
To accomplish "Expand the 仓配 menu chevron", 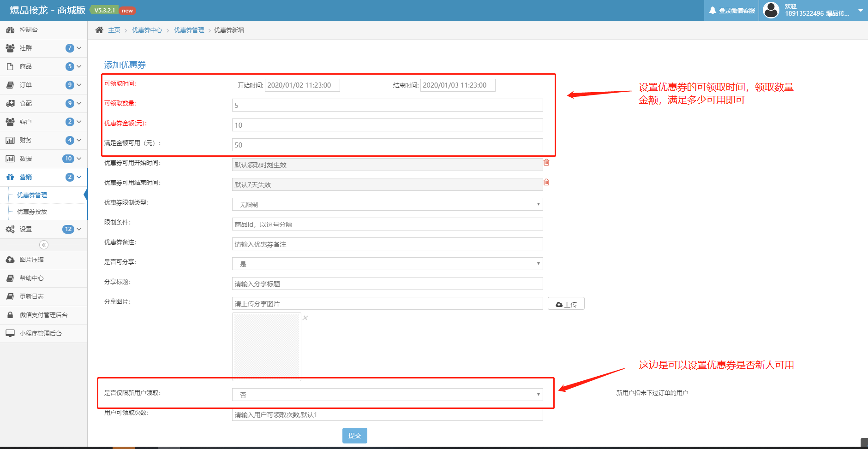I will click(79, 103).
